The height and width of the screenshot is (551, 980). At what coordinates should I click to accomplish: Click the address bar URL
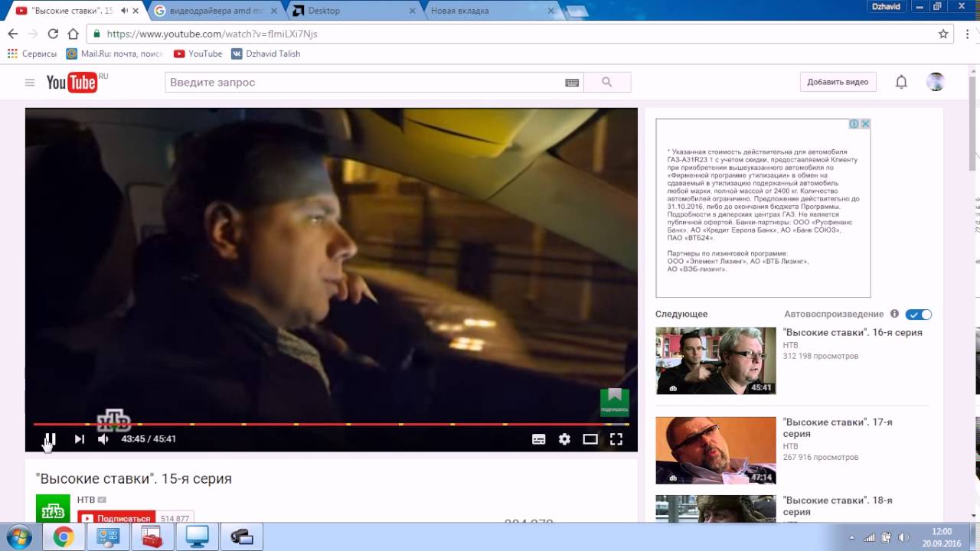tap(212, 34)
